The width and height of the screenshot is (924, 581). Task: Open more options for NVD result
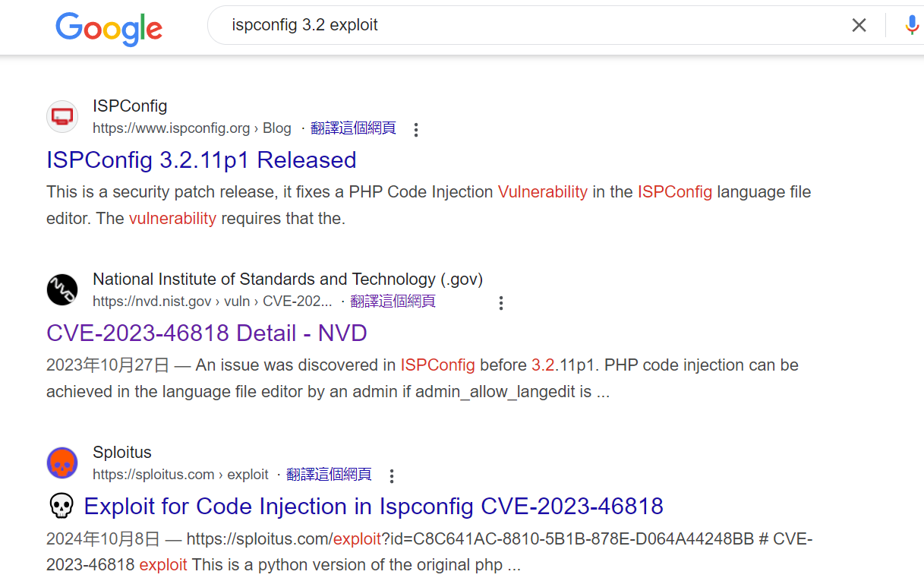pyautogui.click(x=500, y=302)
